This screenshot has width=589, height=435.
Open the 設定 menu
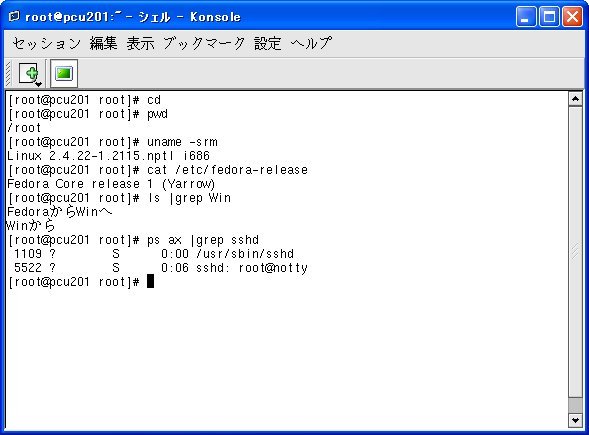267,43
